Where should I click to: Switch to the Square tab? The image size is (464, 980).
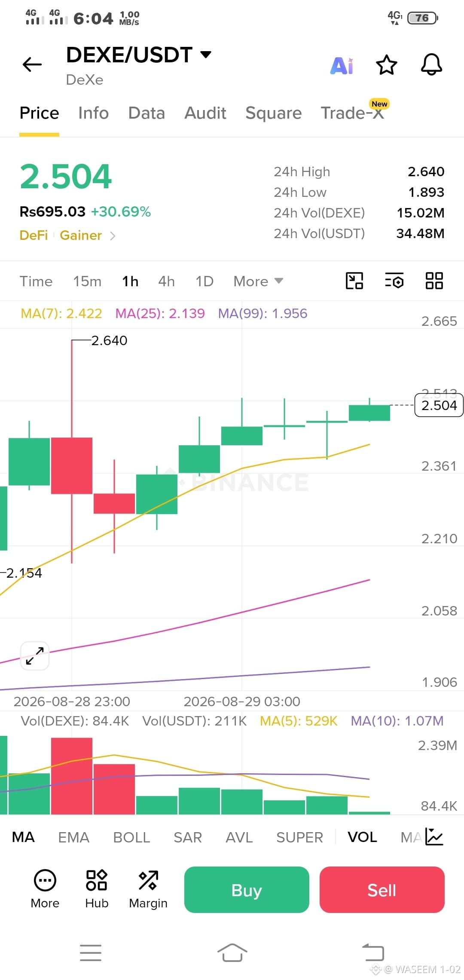(x=273, y=113)
